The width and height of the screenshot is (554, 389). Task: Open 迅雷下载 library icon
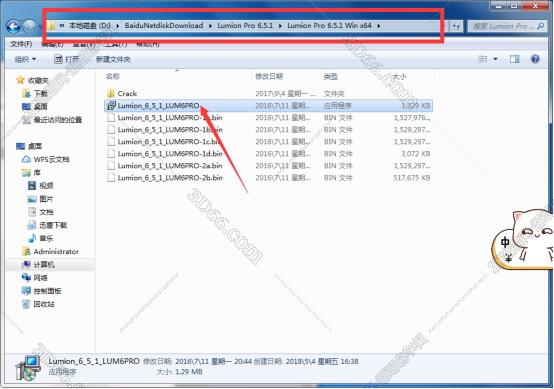pyautogui.click(x=32, y=225)
